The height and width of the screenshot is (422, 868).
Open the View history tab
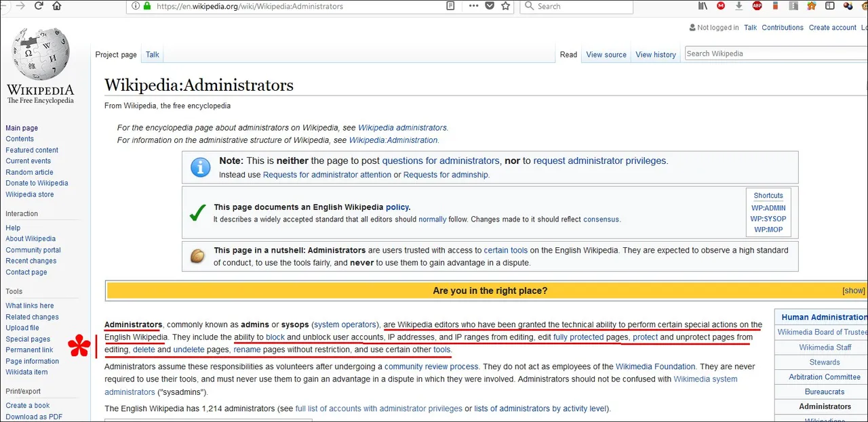tap(656, 55)
